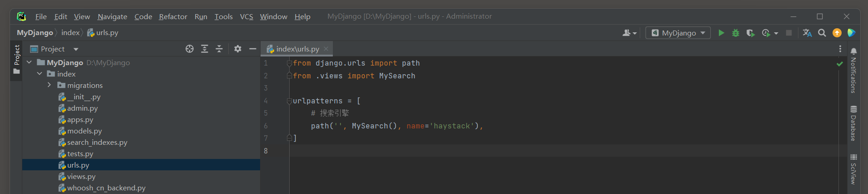Run MyDjango with coverage
Screen dimensions: 868x194
751,33
